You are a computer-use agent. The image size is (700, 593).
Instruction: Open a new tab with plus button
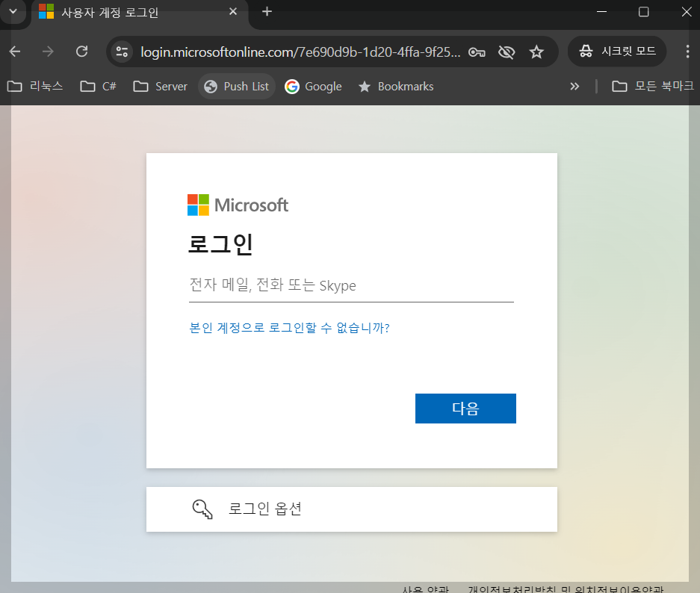click(x=267, y=12)
